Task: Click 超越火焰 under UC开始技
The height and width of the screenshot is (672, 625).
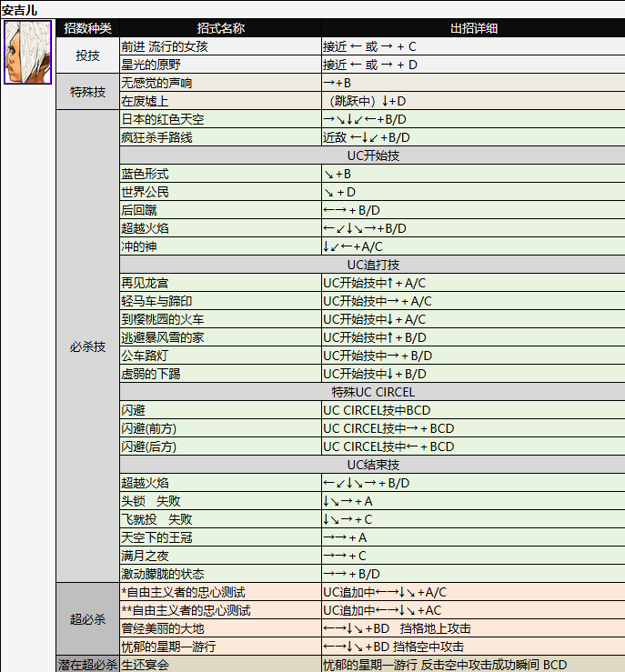Action: pyautogui.click(x=145, y=228)
